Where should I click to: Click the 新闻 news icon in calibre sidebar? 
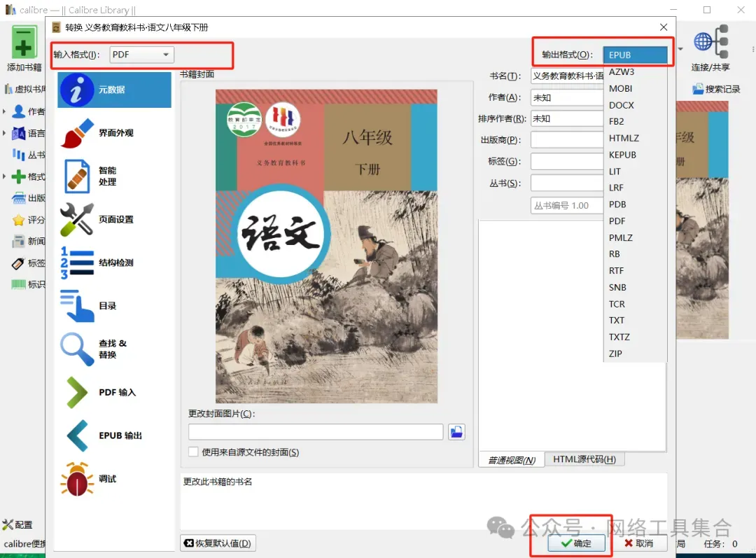click(19, 241)
